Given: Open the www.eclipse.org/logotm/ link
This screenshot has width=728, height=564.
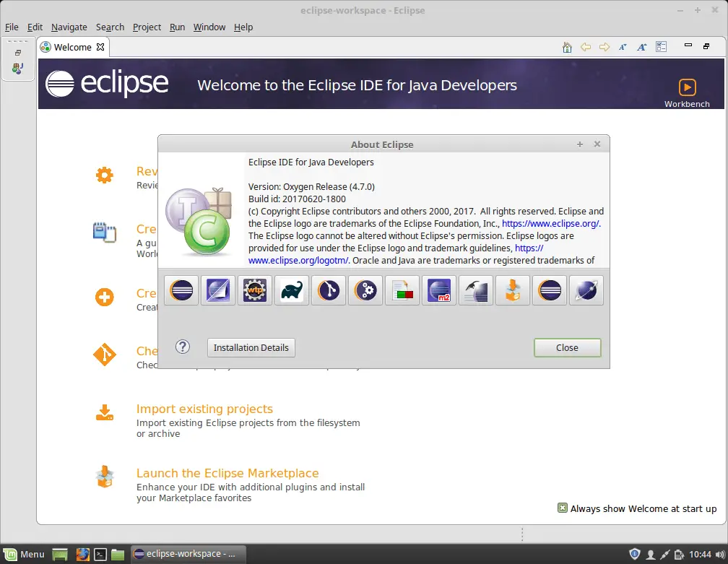Looking at the screenshot, I should click(298, 261).
